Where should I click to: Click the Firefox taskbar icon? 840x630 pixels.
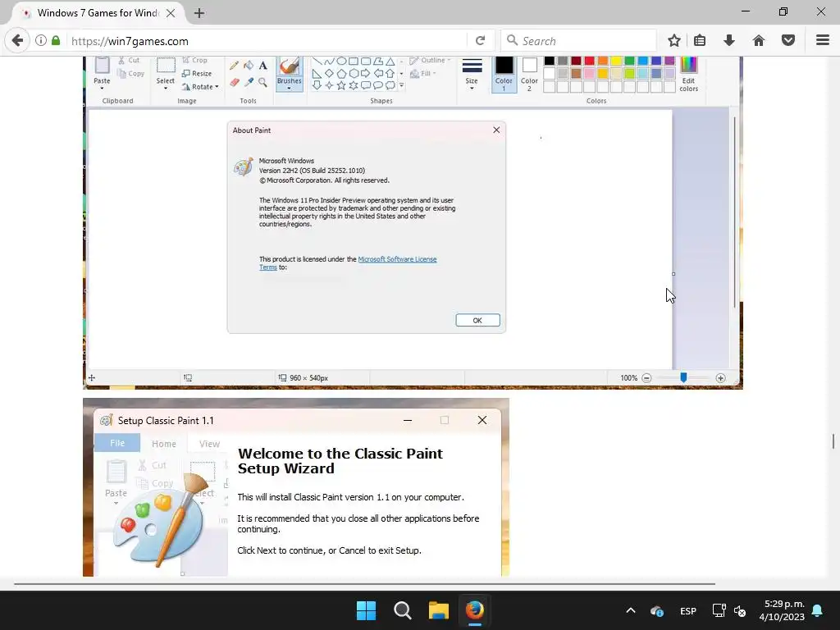coord(475,610)
